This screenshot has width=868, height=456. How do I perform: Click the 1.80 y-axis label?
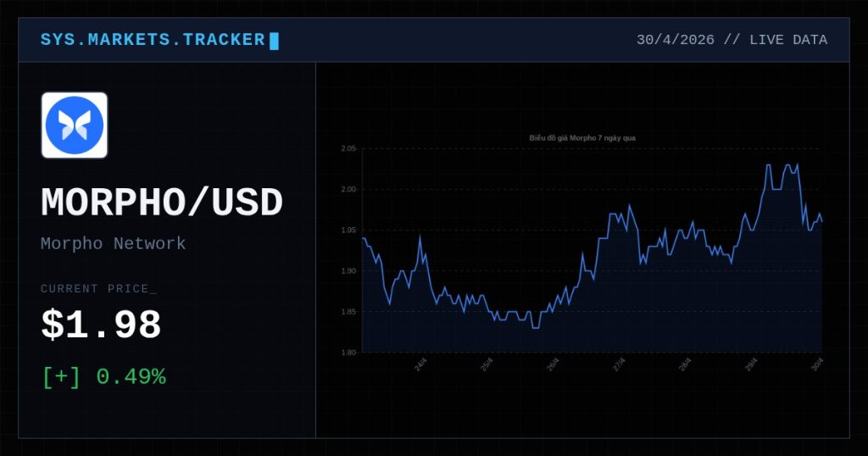coord(348,353)
